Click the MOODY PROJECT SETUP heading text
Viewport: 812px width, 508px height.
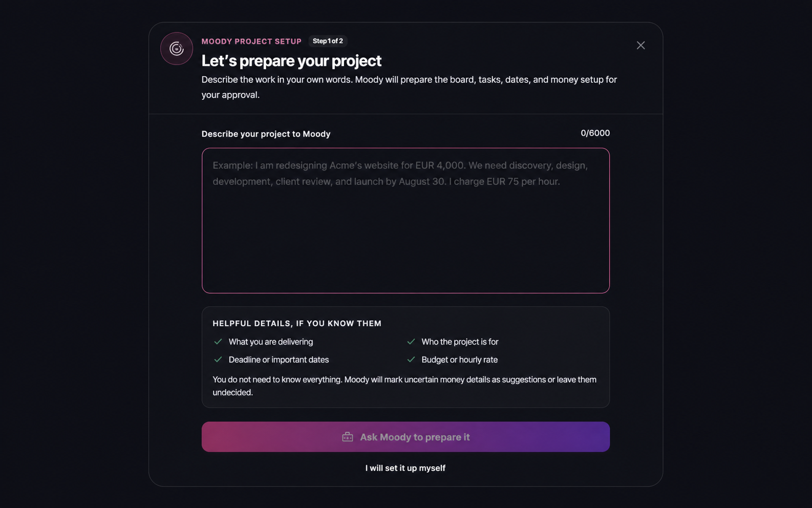[251, 41]
